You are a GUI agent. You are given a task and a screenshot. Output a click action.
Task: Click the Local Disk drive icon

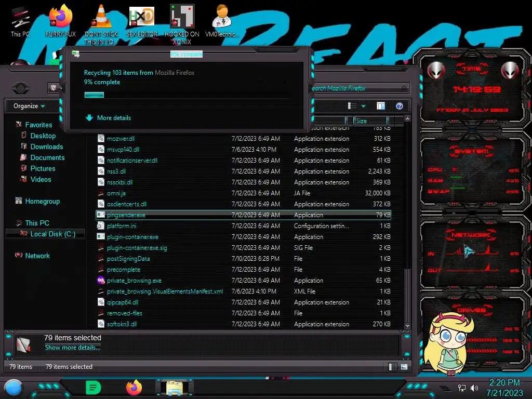(23, 233)
